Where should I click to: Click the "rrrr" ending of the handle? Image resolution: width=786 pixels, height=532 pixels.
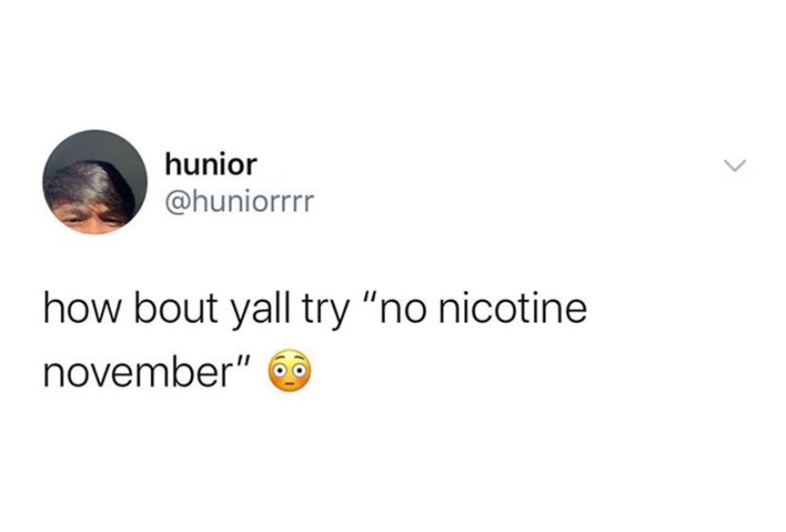pyautogui.click(x=293, y=206)
